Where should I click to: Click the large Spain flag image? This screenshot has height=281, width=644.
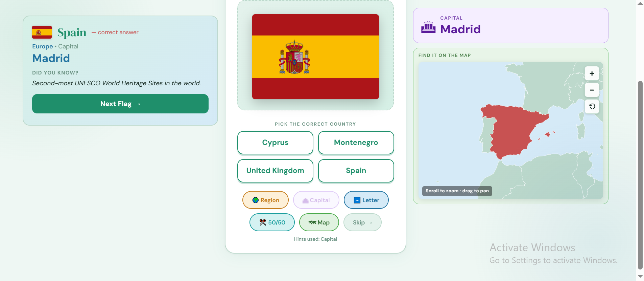pos(315,57)
